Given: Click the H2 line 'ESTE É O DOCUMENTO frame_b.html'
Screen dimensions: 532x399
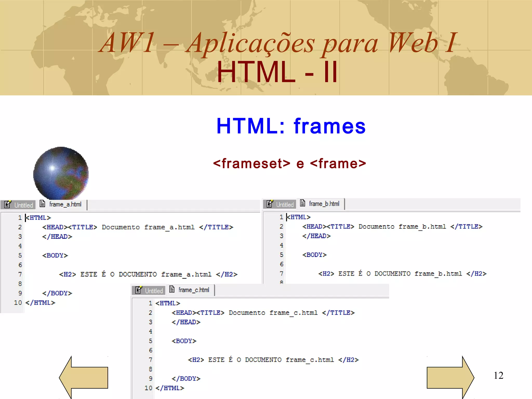Looking at the screenshot, I should [402, 274].
